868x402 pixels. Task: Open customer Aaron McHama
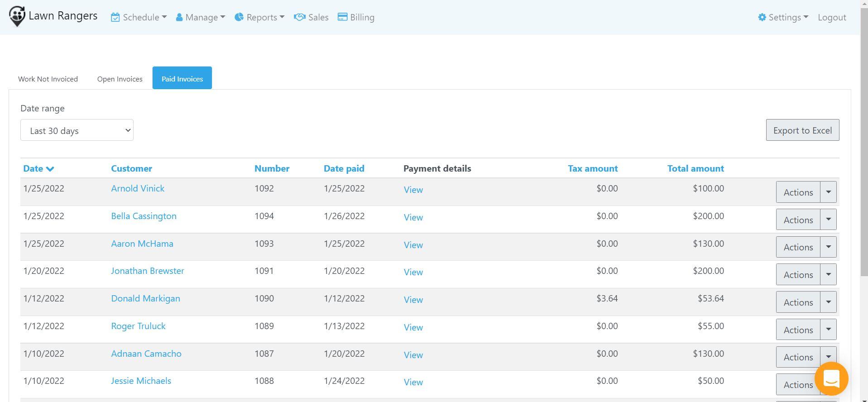click(142, 244)
